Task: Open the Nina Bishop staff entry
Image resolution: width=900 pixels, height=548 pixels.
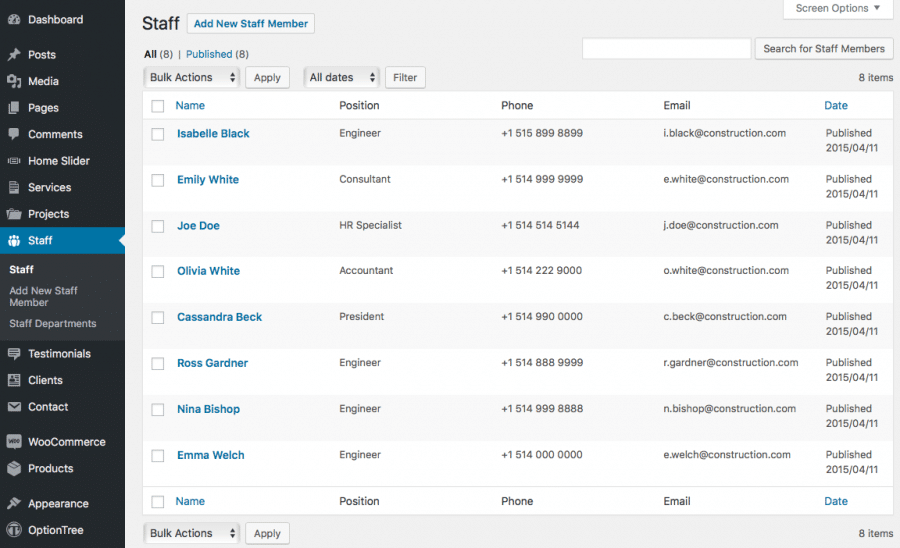Action: [208, 409]
